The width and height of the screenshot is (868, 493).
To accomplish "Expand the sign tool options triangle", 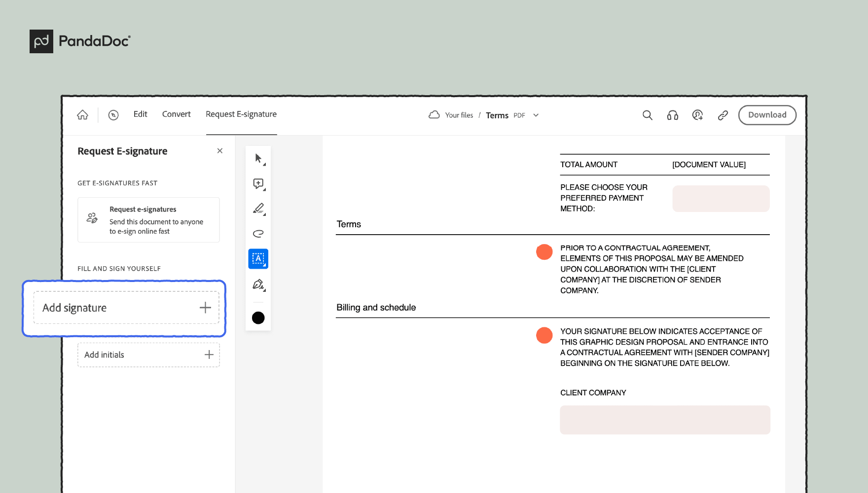I will tap(264, 290).
